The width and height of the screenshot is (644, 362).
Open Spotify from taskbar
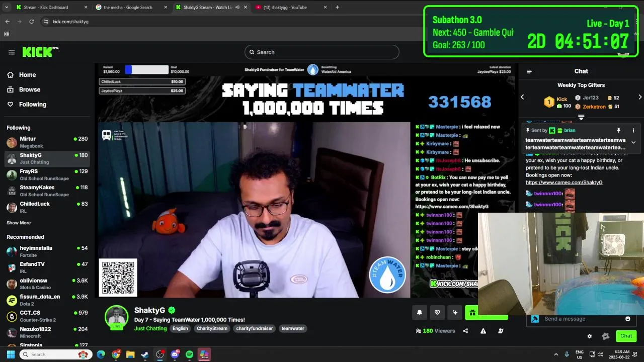189,354
